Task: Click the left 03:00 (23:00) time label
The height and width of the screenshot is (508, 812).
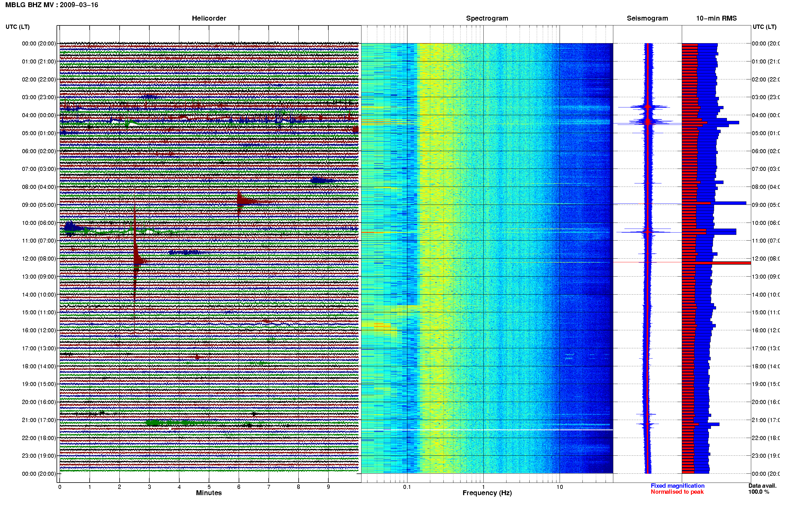Action: coord(39,97)
